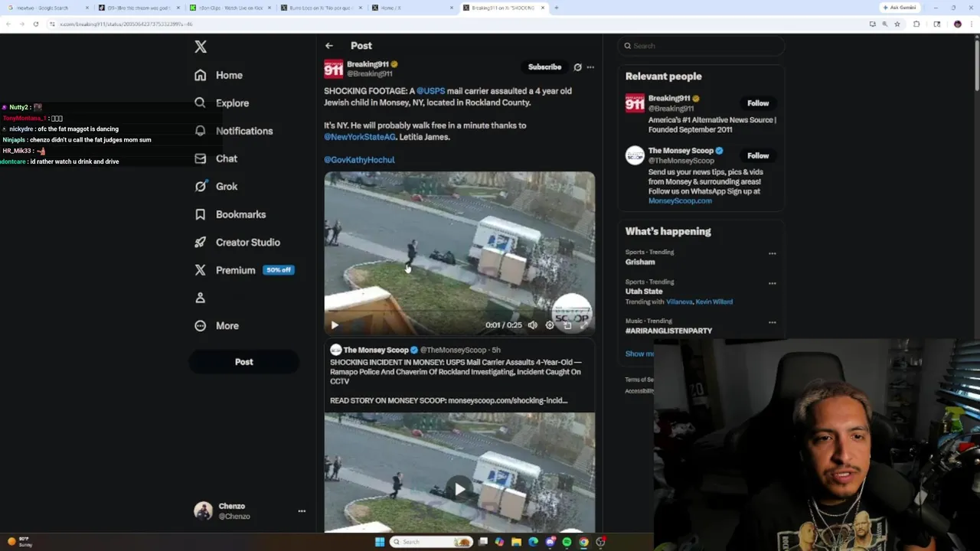The image size is (980, 551).
Task: Click Kevin Willard trending link
Action: pos(714,302)
